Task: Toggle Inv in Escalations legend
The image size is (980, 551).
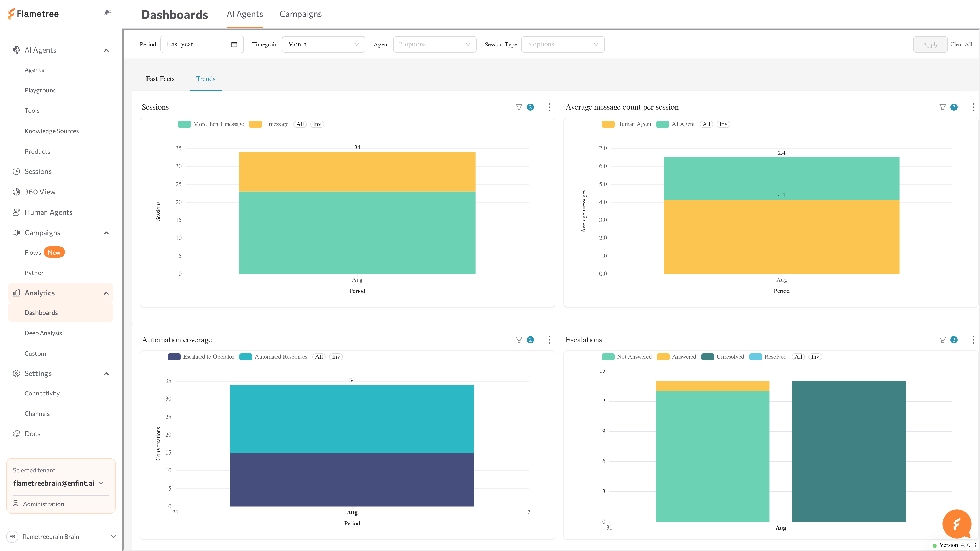Action: pos(815,357)
